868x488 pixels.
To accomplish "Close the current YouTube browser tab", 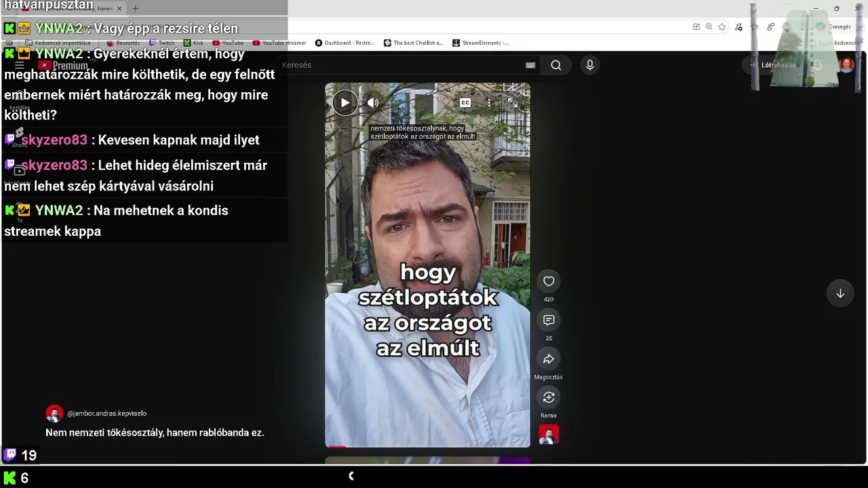I will [x=119, y=9].
